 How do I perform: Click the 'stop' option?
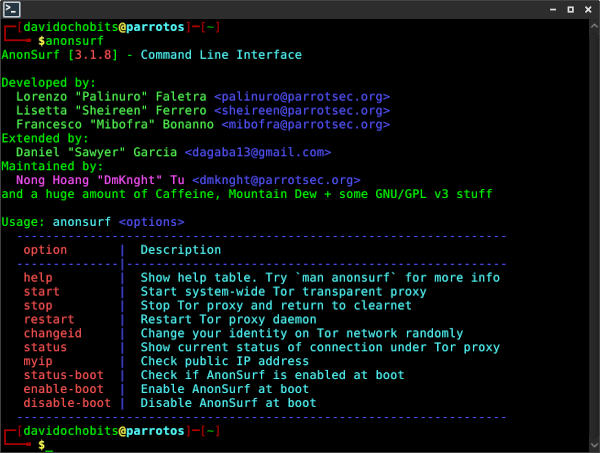(38, 305)
